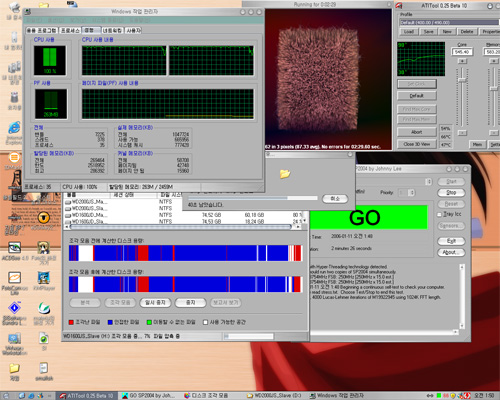The width and height of the screenshot is (500, 400).
Task: Click SP2004 log vertical scrollbar
Action: 462,296
